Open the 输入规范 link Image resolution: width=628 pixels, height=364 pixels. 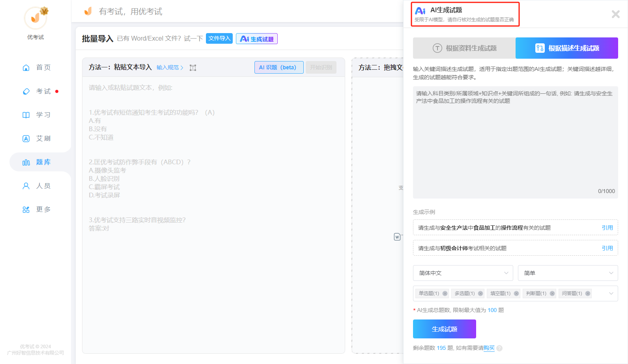coord(170,68)
